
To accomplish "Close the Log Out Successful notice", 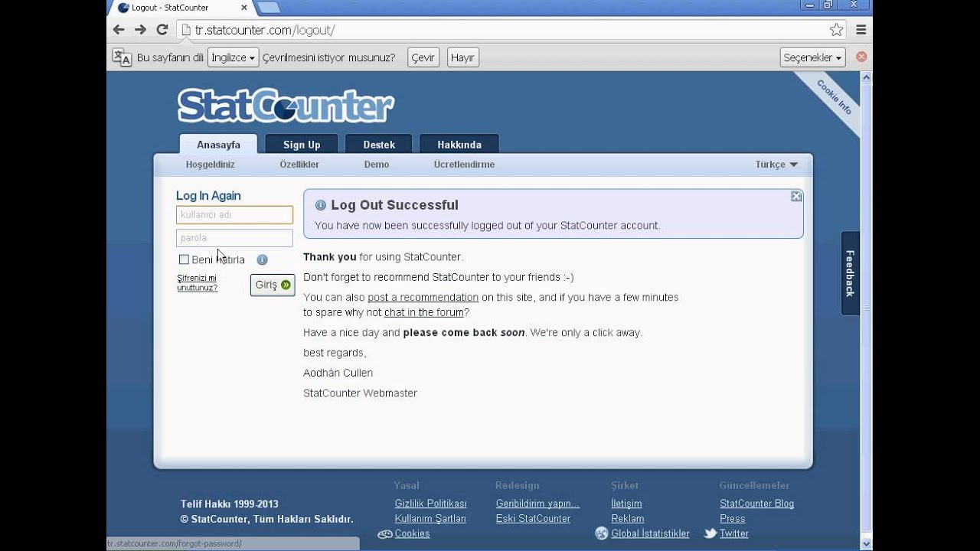I will click(796, 197).
